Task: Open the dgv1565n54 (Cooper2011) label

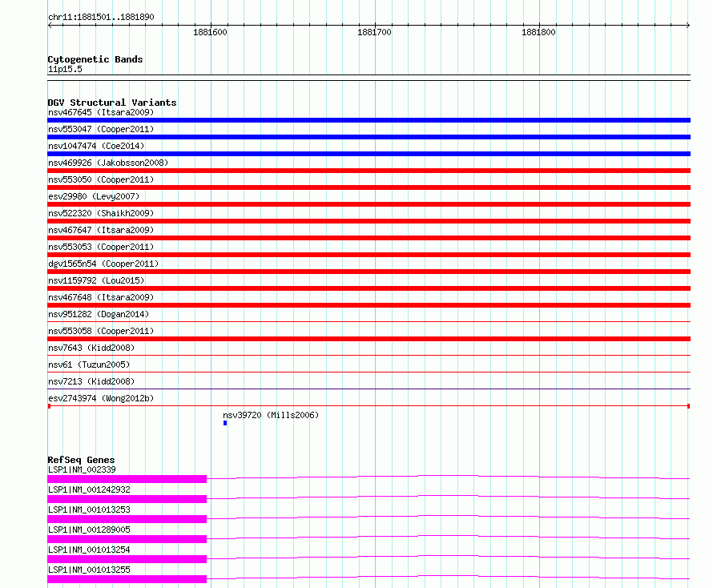Action: coord(103,264)
